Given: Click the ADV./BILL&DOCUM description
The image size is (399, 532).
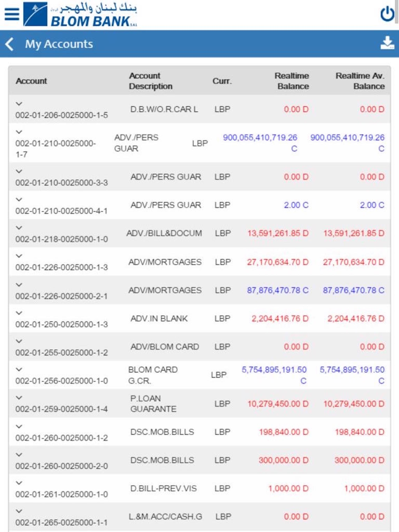Looking at the screenshot, I should (x=164, y=233).
